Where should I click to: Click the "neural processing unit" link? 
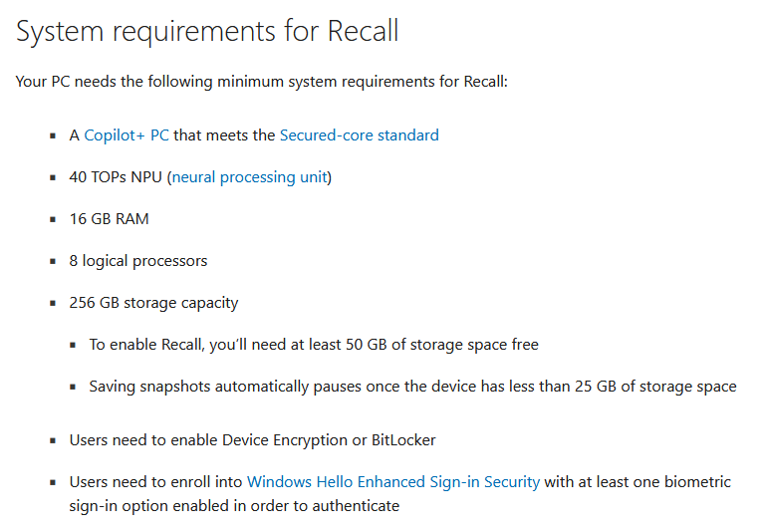pyautogui.click(x=249, y=177)
